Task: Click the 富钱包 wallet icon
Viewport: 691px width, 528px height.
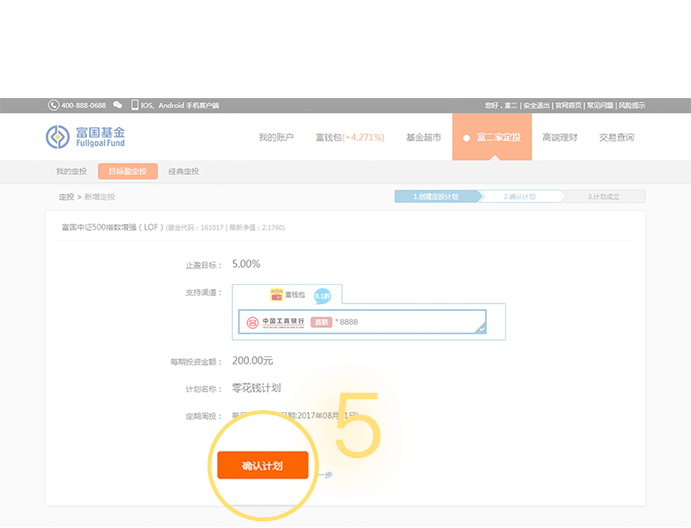Action: point(276,294)
